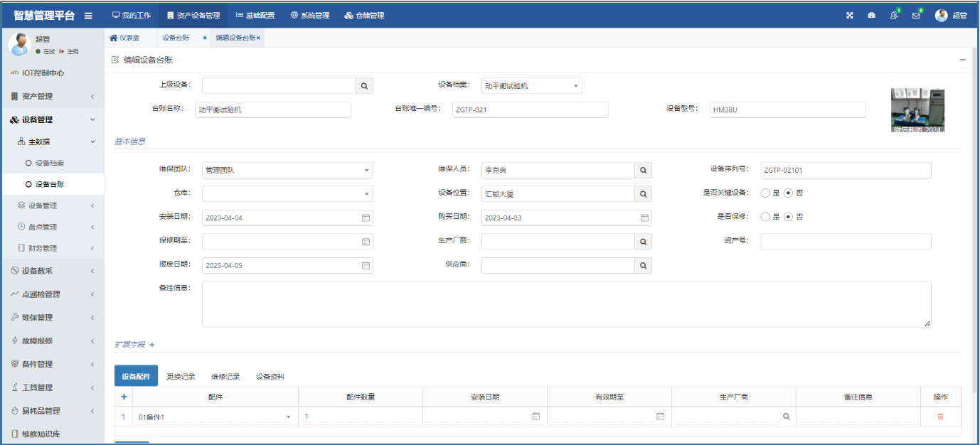The image size is (980, 445).
Task: Select 否 for 是否保修
Action: (788, 217)
